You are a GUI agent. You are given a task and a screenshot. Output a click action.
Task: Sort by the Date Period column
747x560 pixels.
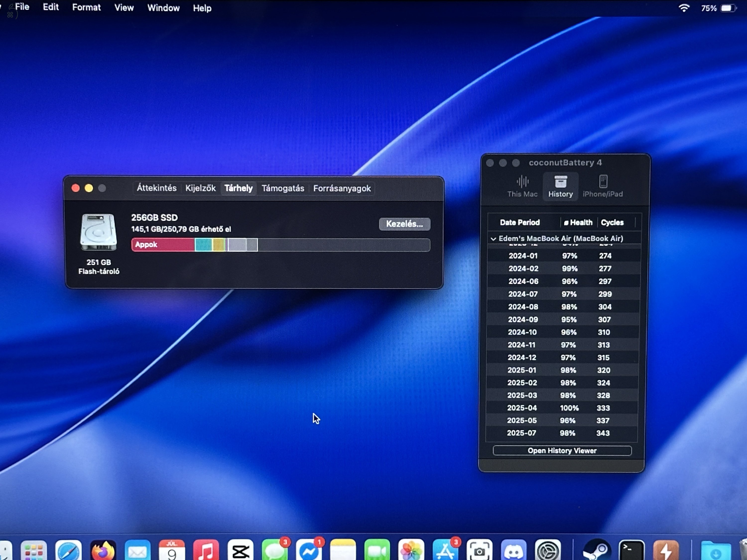[520, 223]
